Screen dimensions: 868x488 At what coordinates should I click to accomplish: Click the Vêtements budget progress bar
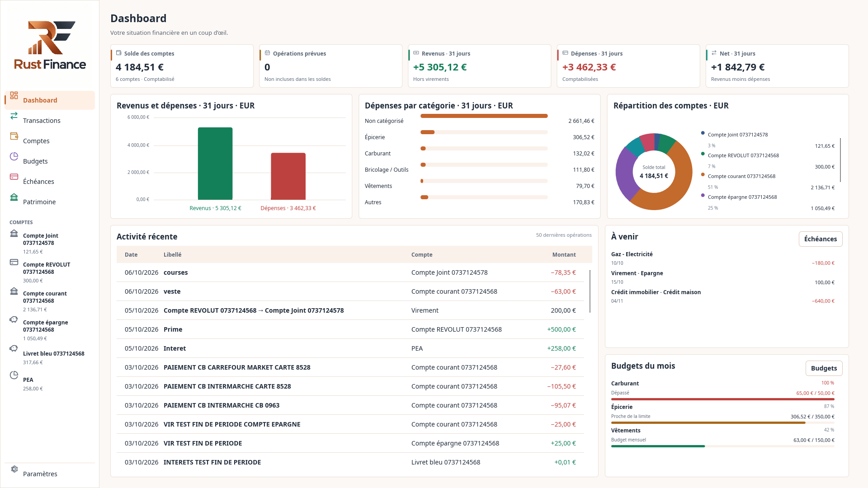pyautogui.click(x=723, y=446)
